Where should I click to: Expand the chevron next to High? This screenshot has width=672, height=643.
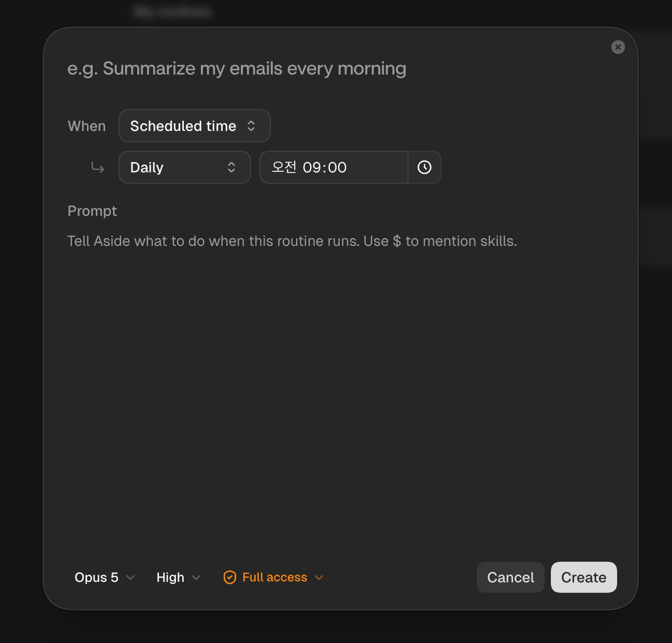[196, 577]
